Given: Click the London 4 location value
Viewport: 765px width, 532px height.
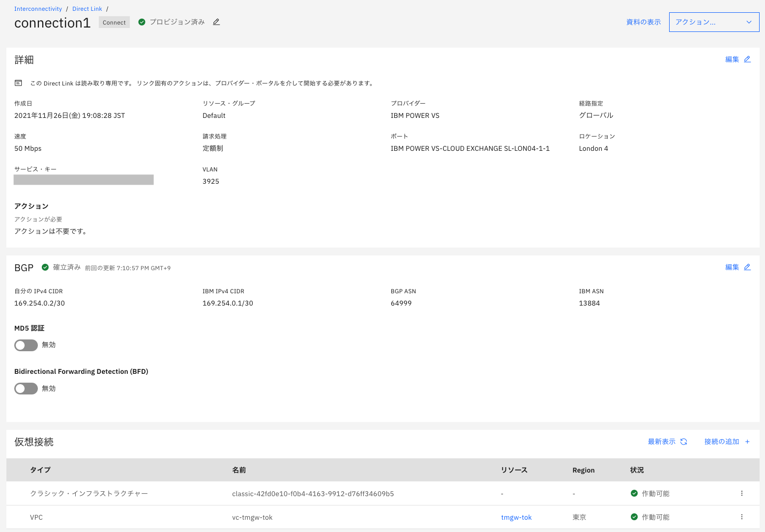Looking at the screenshot, I should click(x=593, y=148).
